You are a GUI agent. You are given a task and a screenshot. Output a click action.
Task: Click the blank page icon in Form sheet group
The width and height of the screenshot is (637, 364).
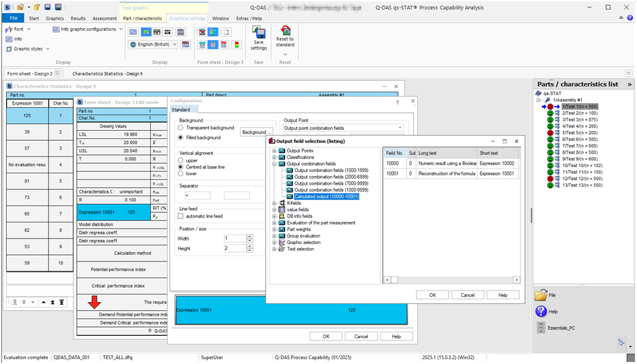pos(226,32)
